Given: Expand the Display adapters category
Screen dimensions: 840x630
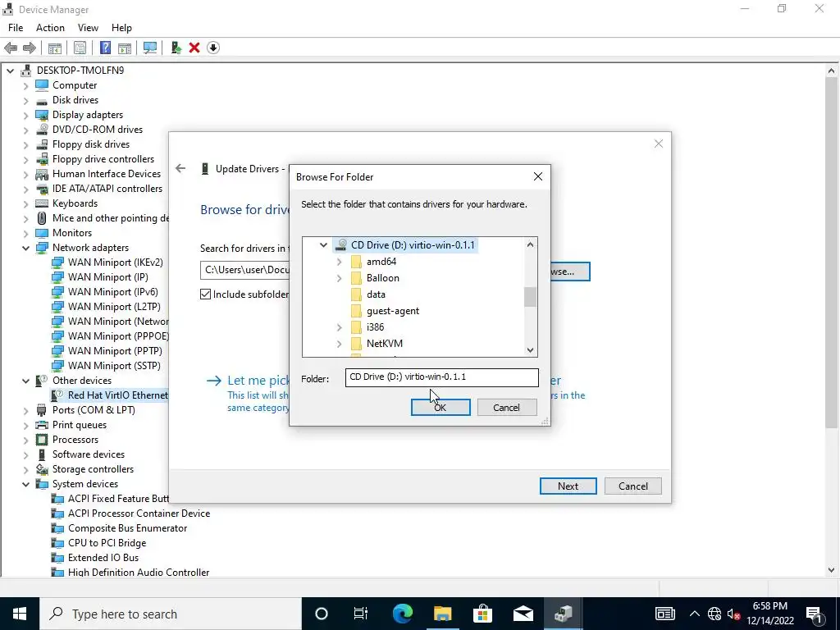Looking at the screenshot, I should pyautogui.click(x=25, y=115).
